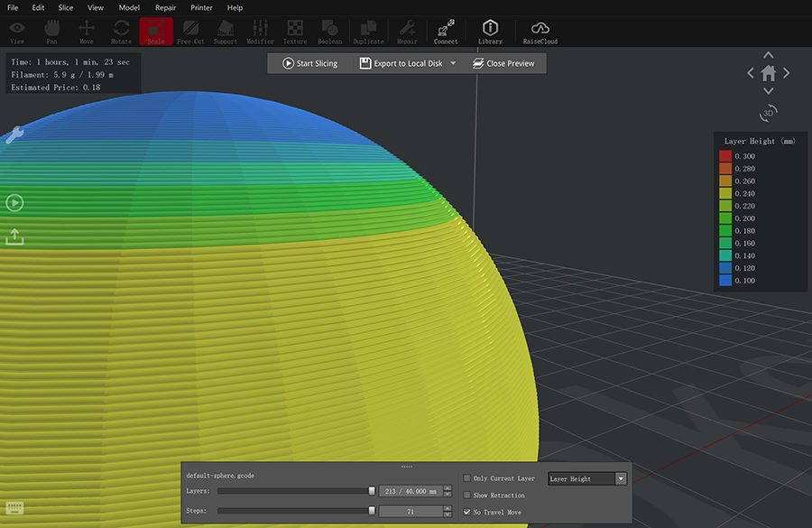The height and width of the screenshot is (528, 812).
Task: Enable Only Current Layer view
Action: click(x=466, y=477)
